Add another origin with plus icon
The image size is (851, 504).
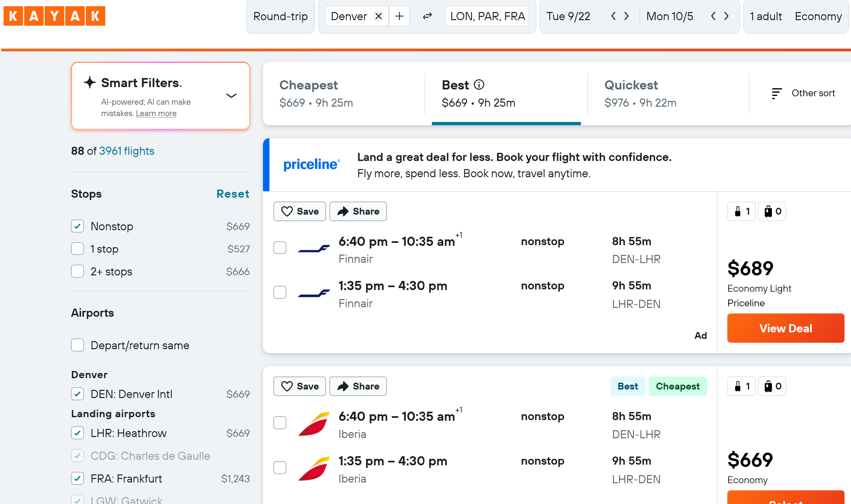tap(399, 16)
